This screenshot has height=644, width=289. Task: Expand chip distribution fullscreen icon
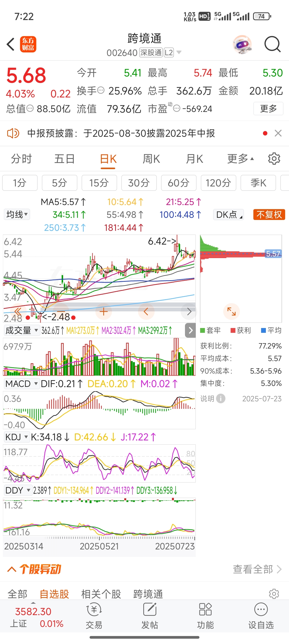[231, 311]
